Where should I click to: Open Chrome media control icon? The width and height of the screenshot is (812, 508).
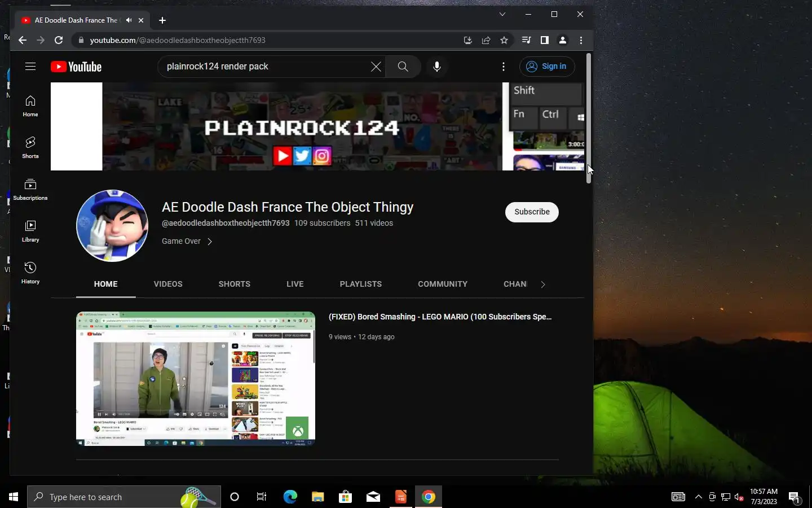[526, 40]
